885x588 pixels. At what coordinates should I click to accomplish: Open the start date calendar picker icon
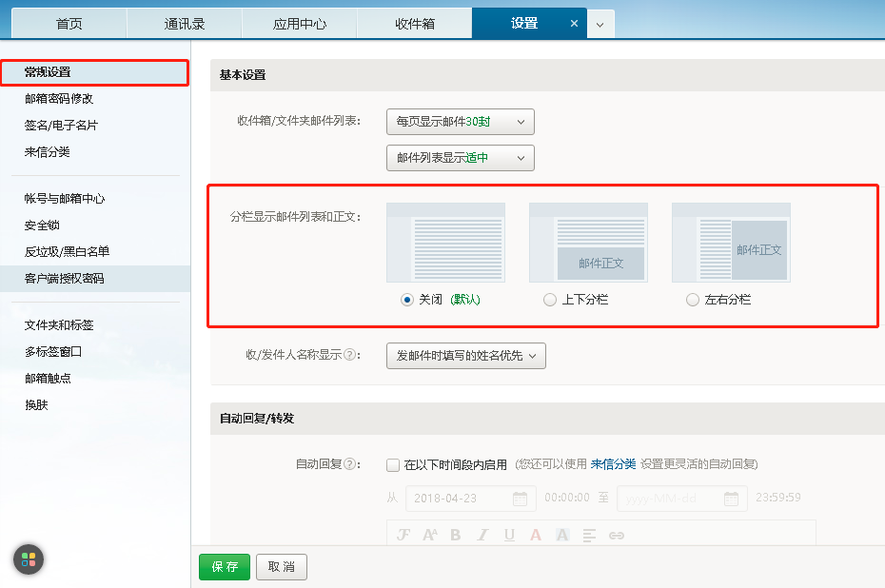tap(519, 498)
